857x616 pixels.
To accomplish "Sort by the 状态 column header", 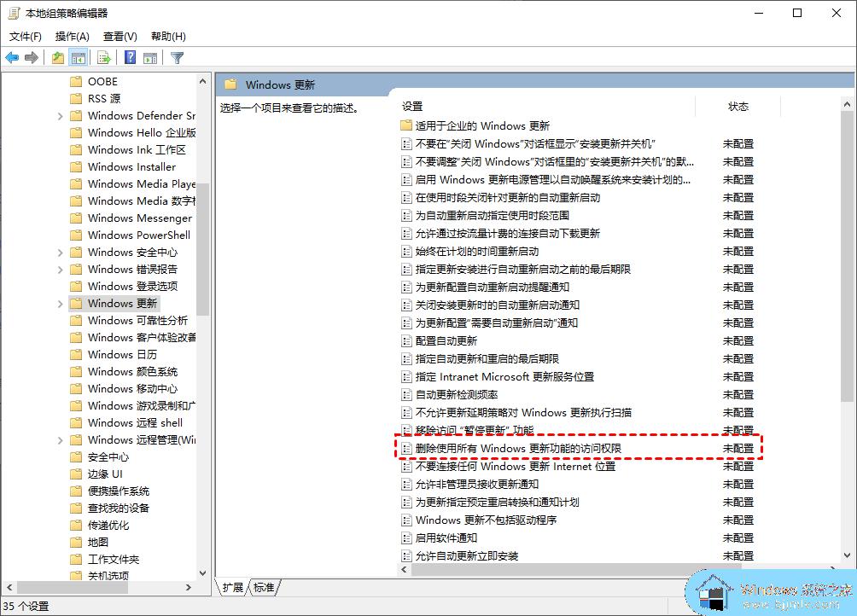I will tap(738, 107).
